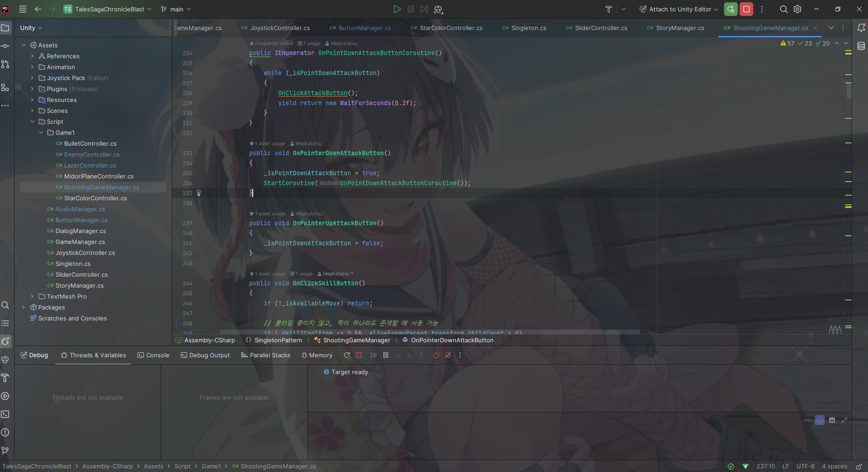Open the TODO list tool window
The image size is (868, 472).
click(x=5, y=323)
